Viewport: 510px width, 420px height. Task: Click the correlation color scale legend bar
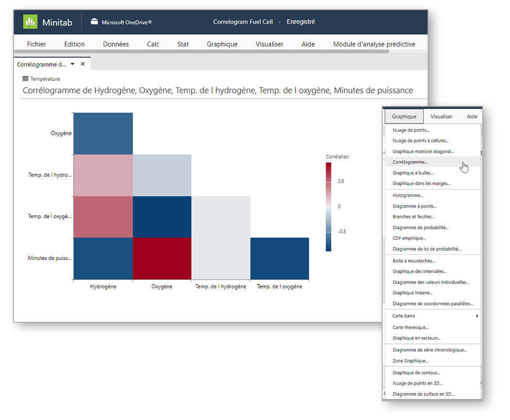(328, 207)
